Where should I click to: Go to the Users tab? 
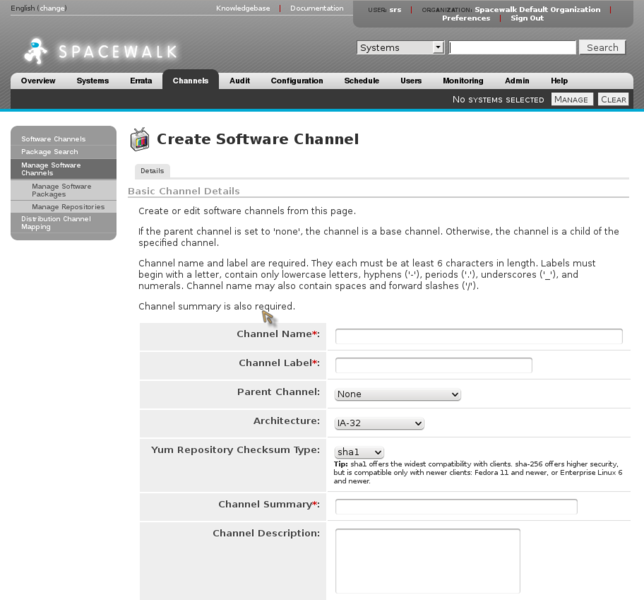pos(411,81)
